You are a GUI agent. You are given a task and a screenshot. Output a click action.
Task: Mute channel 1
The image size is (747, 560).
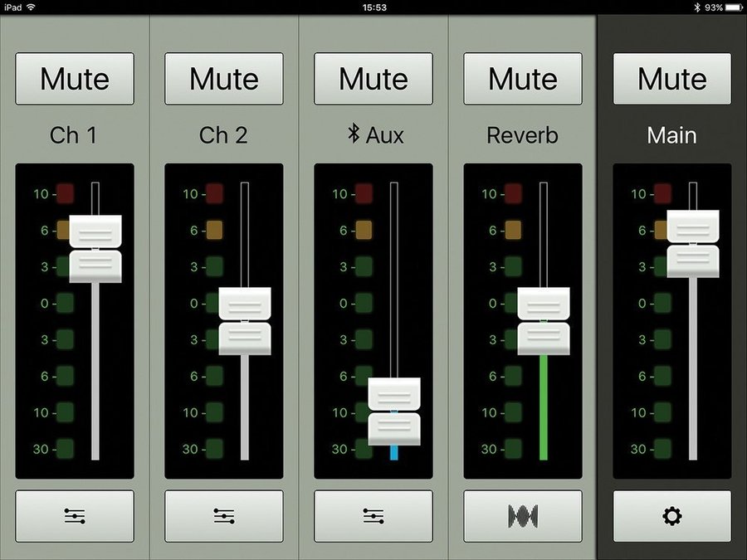(75, 79)
